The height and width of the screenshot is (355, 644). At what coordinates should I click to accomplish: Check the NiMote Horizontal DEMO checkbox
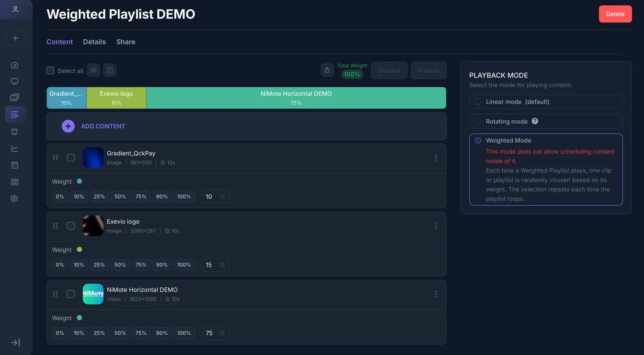pos(71,294)
